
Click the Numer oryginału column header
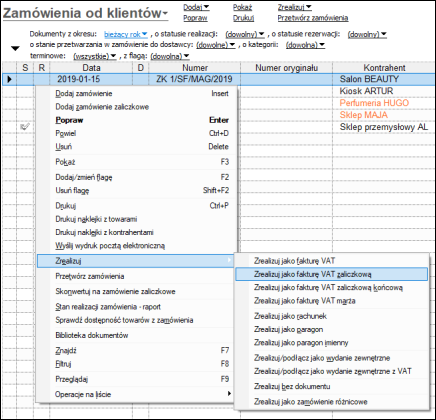coord(286,68)
